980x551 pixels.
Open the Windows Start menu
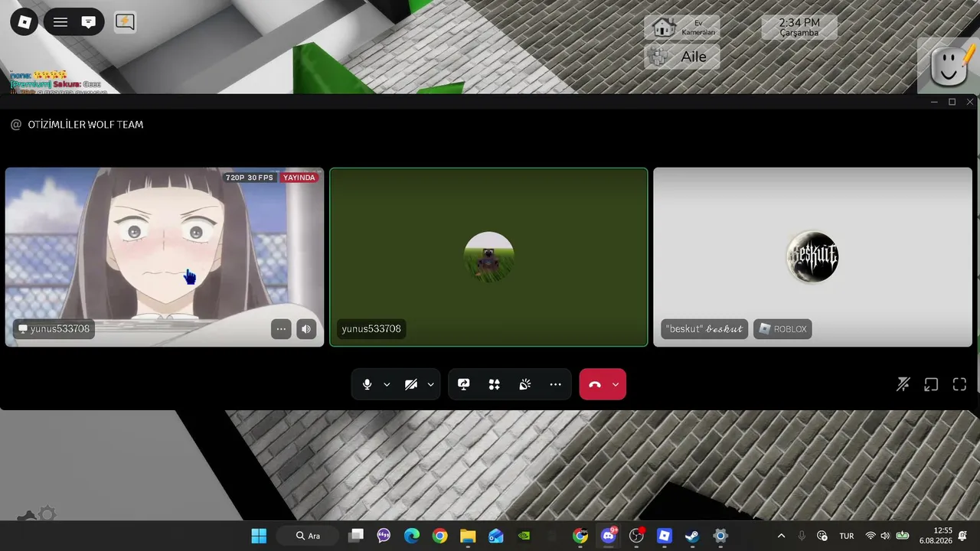click(x=259, y=536)
